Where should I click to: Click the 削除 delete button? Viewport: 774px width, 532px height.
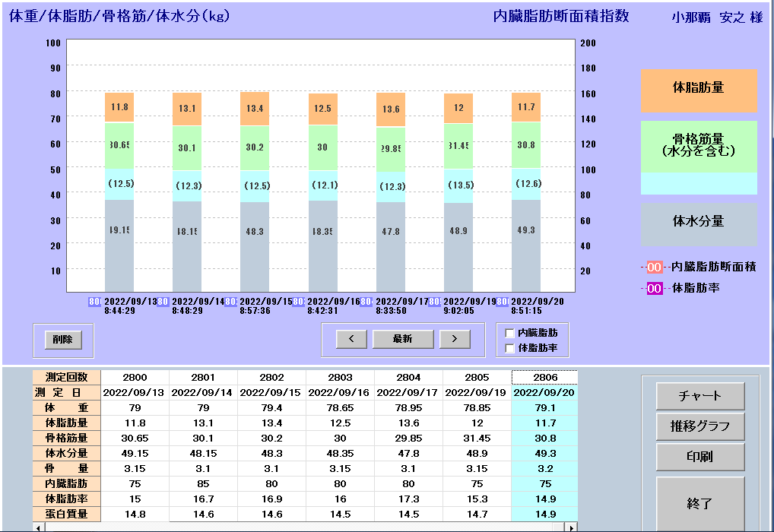click(x=63, y=340)
